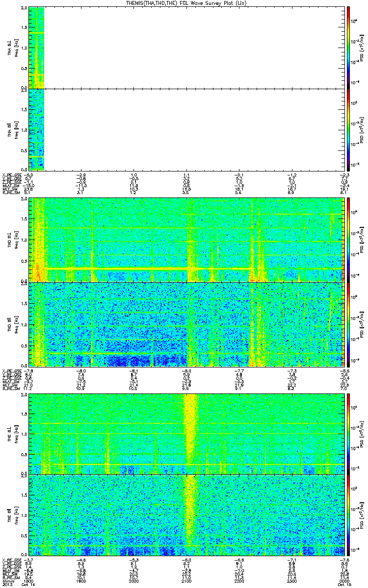Click the THE B-parallel freq [Hz] axis label
This screenshot has width=368, height=588.
[x=16, y=515]
